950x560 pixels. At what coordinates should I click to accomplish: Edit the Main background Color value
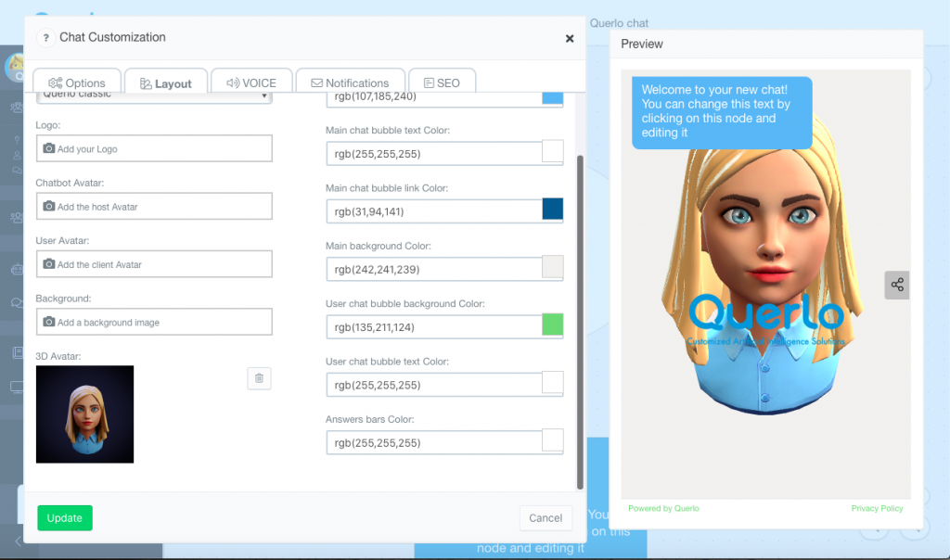[434, 270]
